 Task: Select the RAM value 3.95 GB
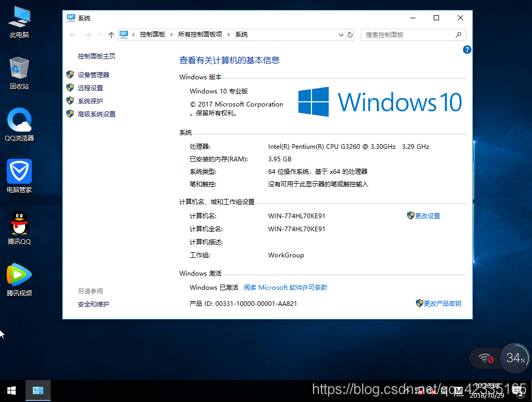(280, 159)
